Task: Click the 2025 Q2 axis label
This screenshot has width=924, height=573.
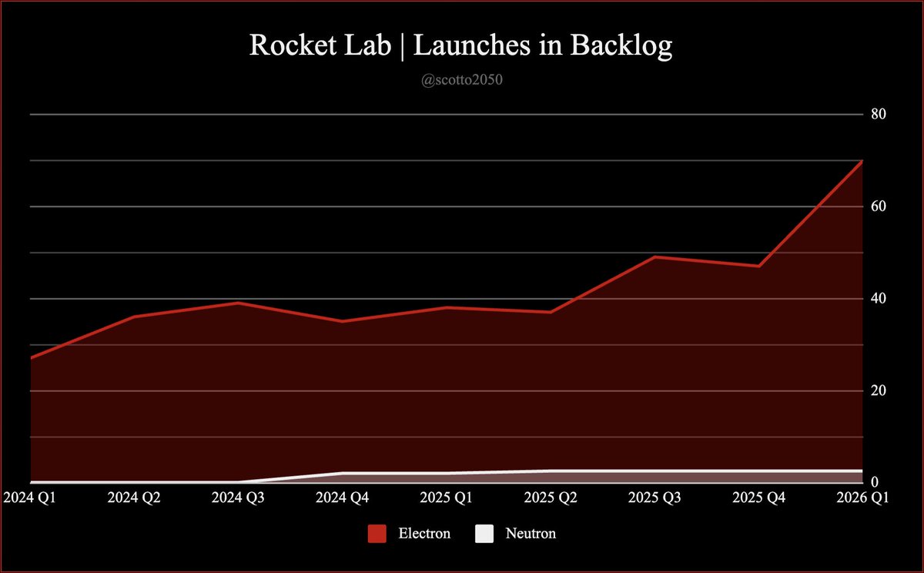Action: coord(550,498)
